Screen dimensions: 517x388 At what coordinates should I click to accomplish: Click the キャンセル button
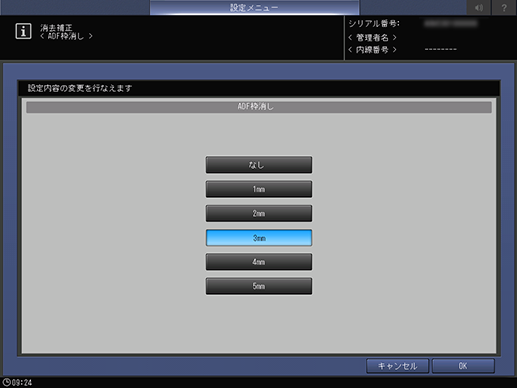click(x=397, y=366)
